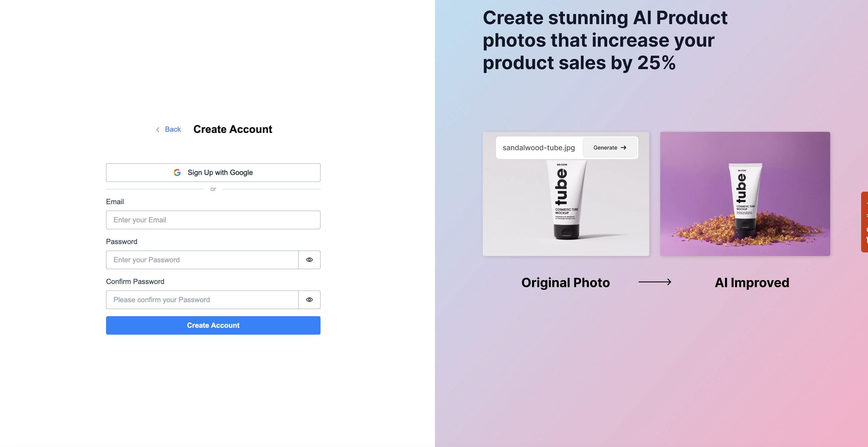Click the Generate button
Viewport: 868px width, 447px height.
pos(609,148)
